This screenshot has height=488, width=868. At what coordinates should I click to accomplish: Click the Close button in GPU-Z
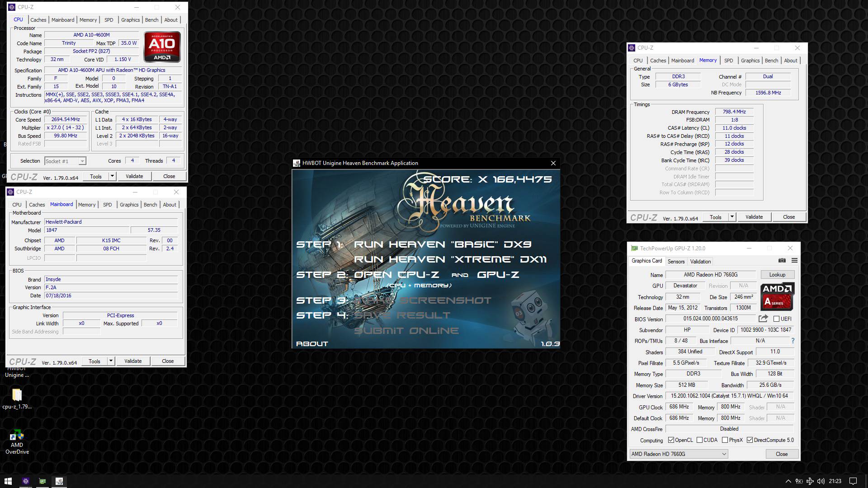point(782,454)
